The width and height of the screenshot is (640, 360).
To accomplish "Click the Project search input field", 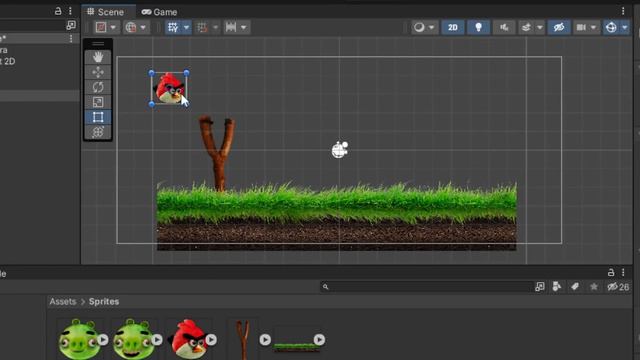I will coord(427,287).
